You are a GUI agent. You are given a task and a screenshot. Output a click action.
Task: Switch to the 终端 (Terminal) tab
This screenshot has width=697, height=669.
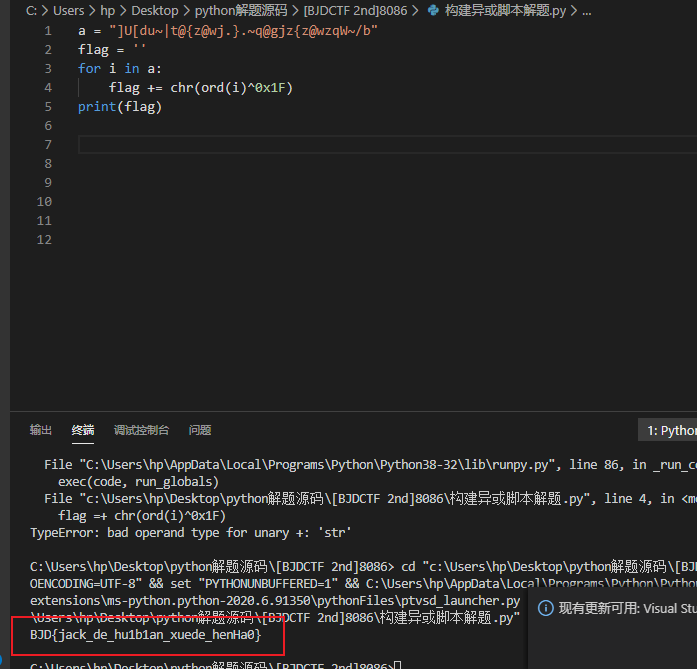83,430
